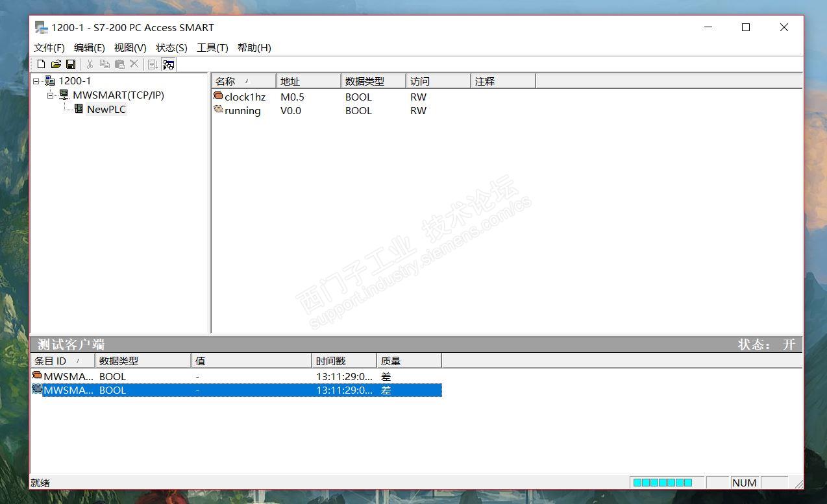Click the highlighted test client row's tag icon
This screenshot has width=827, height=504.
click(37, 389)
